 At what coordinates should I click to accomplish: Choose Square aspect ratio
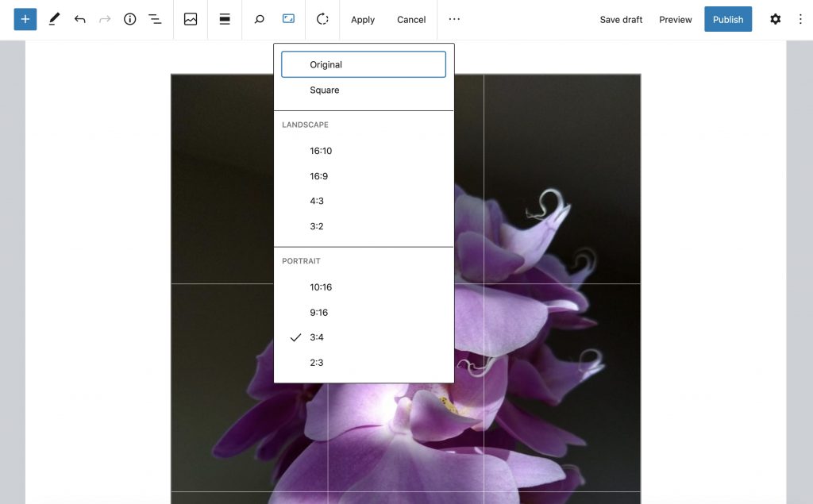point(364,90)
